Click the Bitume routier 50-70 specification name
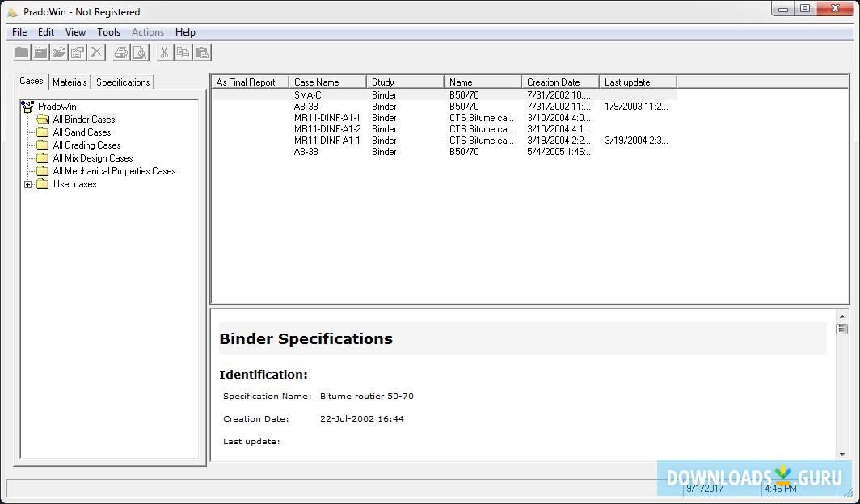The image size is (860, 504). pos(366,396)
